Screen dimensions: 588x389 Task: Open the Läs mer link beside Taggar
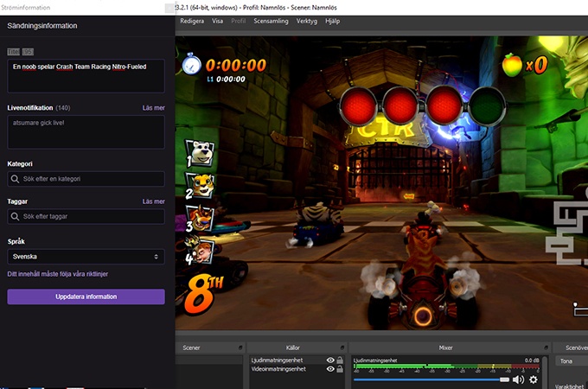click(153, 201)
